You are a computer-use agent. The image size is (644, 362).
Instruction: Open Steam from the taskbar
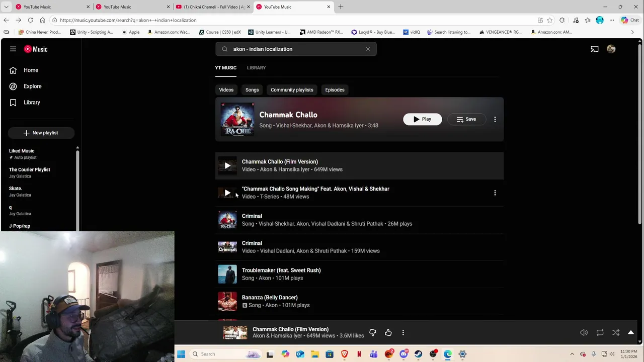pyautogui.click(x=418, y=354)
